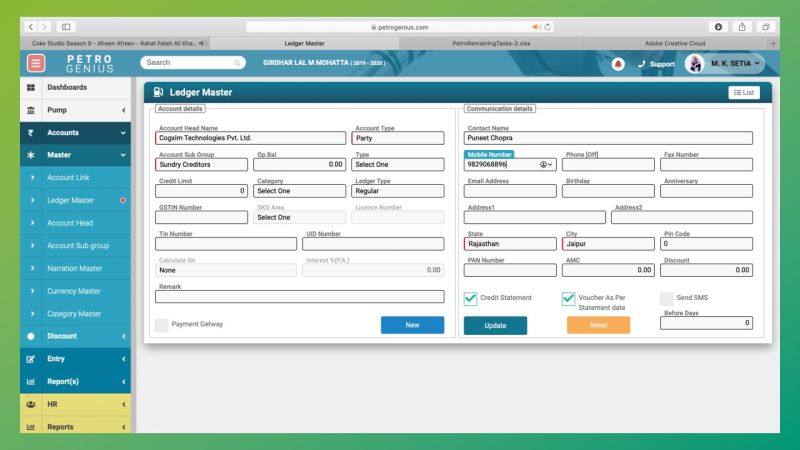Click the search magnifier icon
The image size is (800, 450).
pyautogui.click(x=237, y=63)
